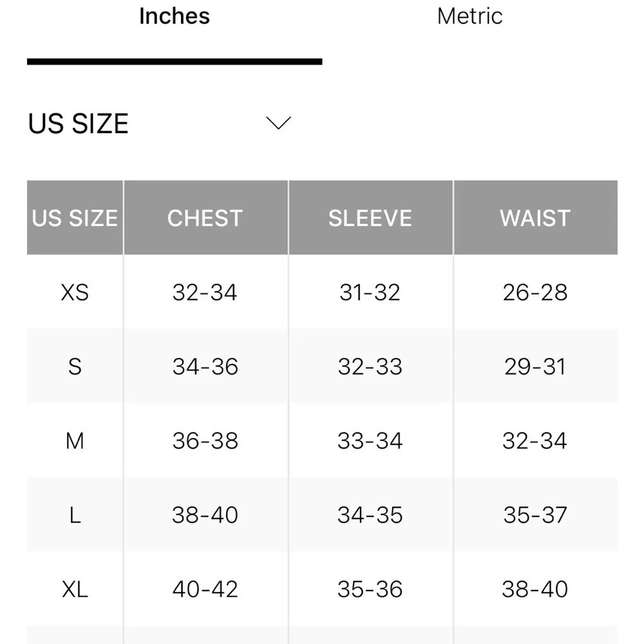Click the M waist value 32-34

535,441
